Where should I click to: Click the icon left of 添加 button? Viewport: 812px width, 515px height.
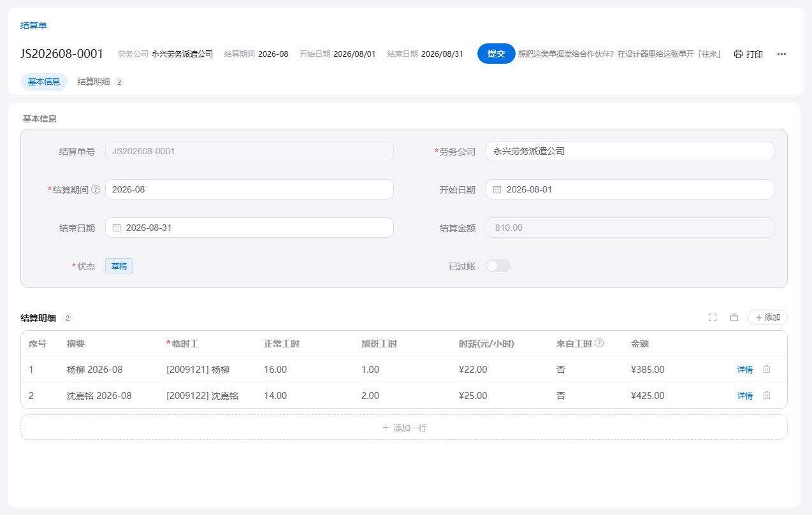tap(734, 317)
